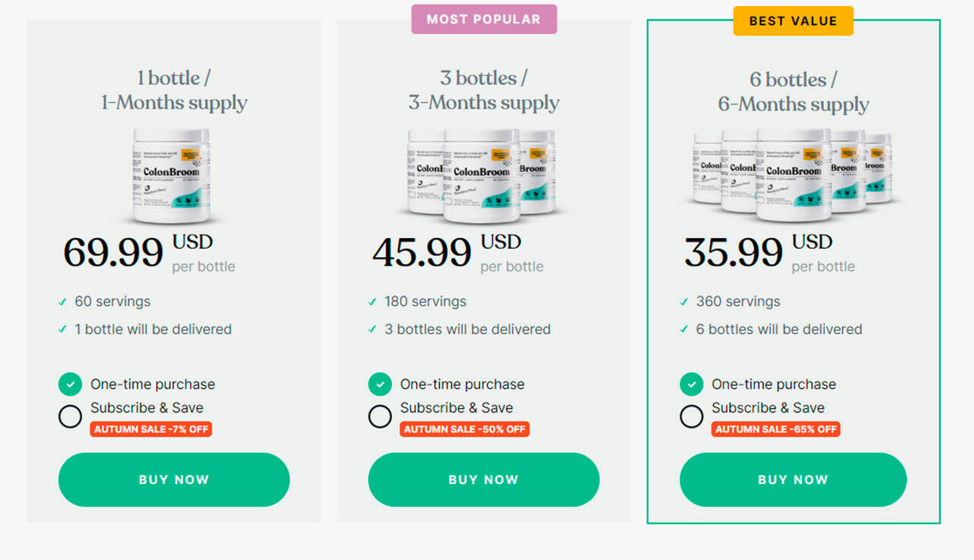Screen dimensions: 974x560
Task: Click the checkmark beside 6 bottles will be delivered
Action: [x=684, y=329]
